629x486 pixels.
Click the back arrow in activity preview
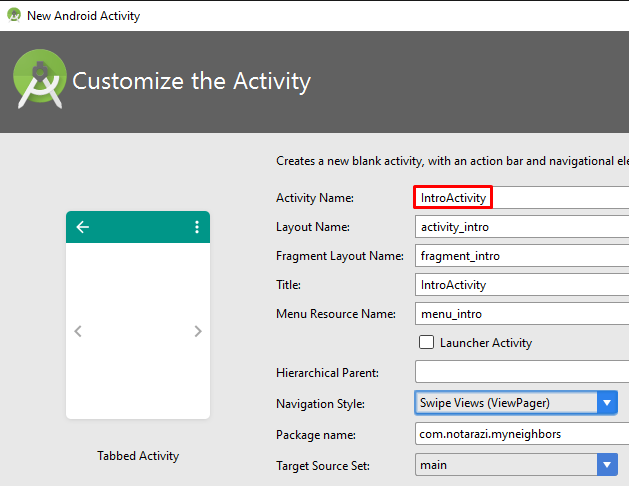pyautogui.click(x=83, y=227)
